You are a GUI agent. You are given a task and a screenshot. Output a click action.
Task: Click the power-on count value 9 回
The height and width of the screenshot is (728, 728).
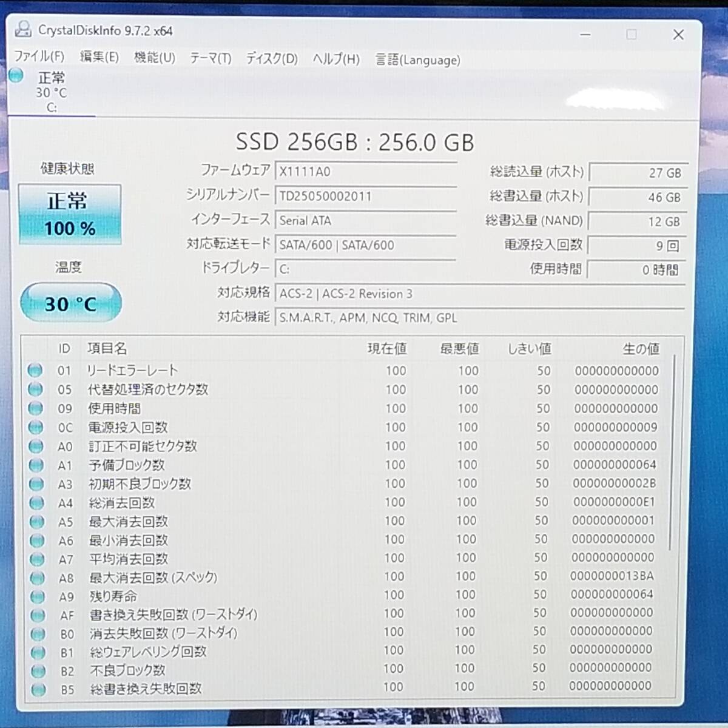637,246
